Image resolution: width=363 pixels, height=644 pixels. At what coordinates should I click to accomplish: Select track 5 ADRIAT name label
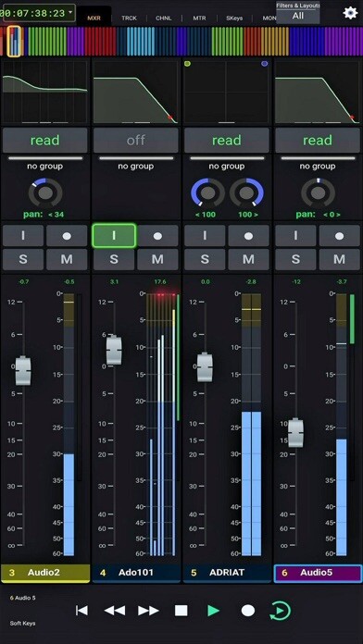227,573
